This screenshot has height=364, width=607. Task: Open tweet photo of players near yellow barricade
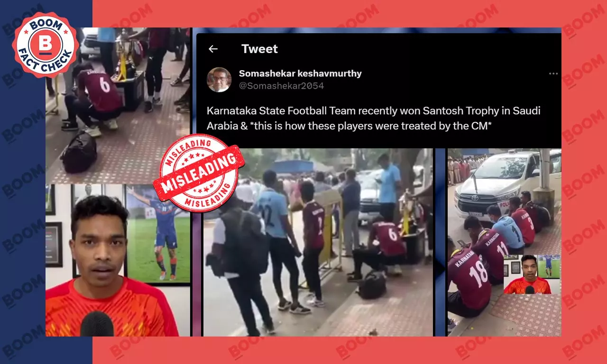(x=318, y=242)
